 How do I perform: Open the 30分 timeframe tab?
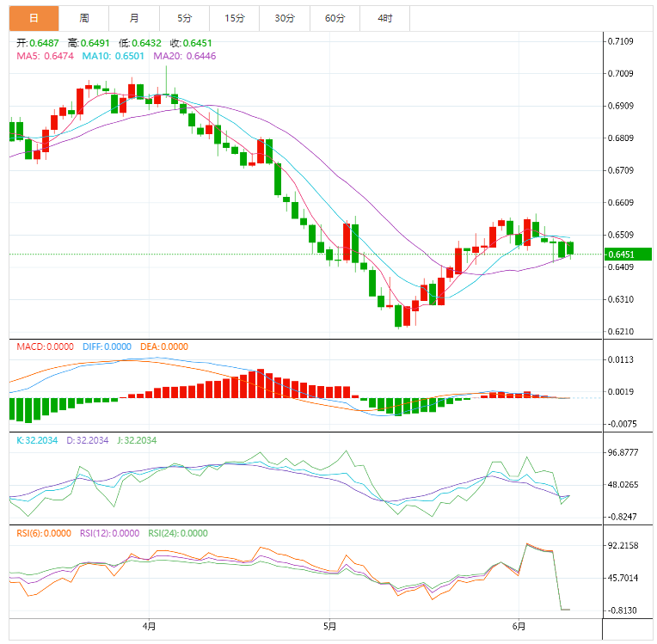click(285, 18)
